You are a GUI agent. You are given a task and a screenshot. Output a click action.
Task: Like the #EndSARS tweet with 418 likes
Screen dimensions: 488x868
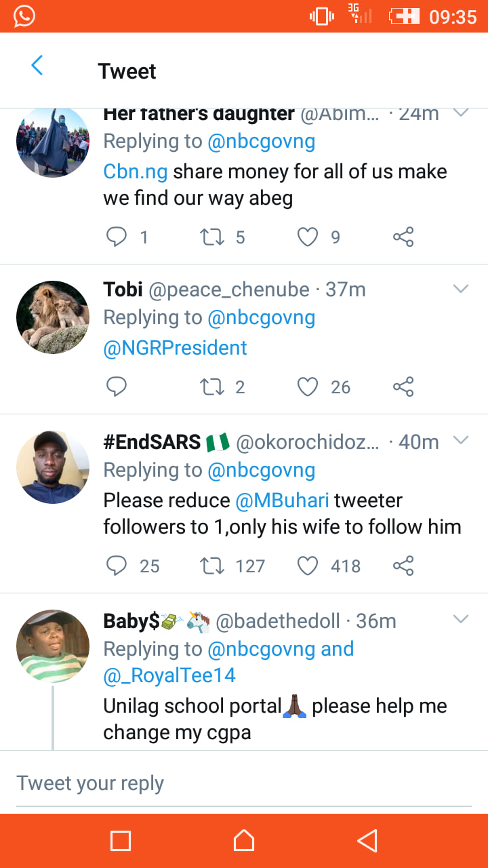click(308, 566)
